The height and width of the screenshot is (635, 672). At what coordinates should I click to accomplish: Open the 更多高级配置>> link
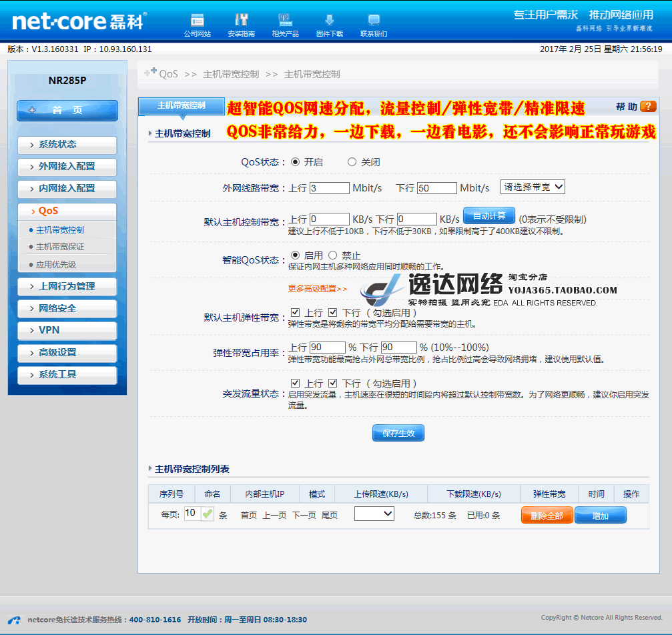click(318, 289)
